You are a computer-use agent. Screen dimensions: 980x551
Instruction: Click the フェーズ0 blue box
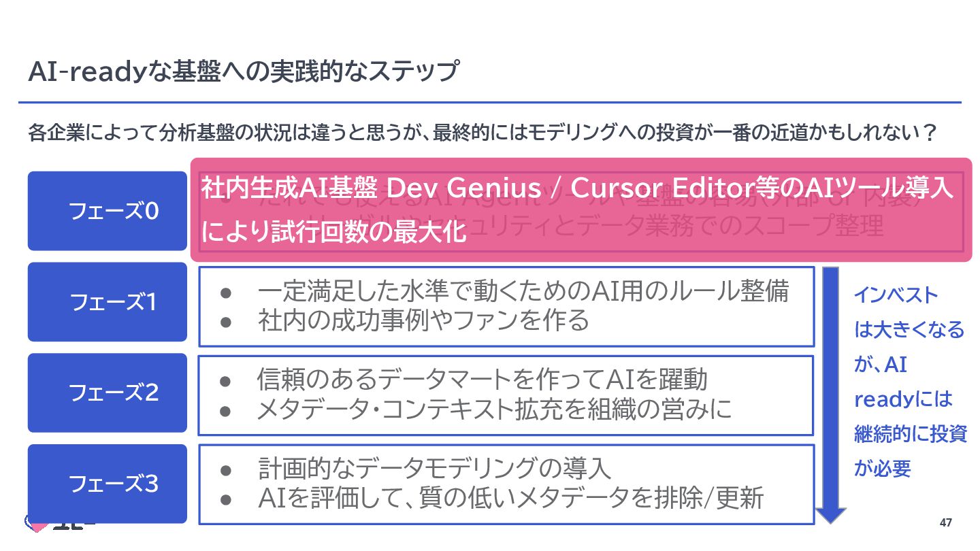tap(108, 212)
